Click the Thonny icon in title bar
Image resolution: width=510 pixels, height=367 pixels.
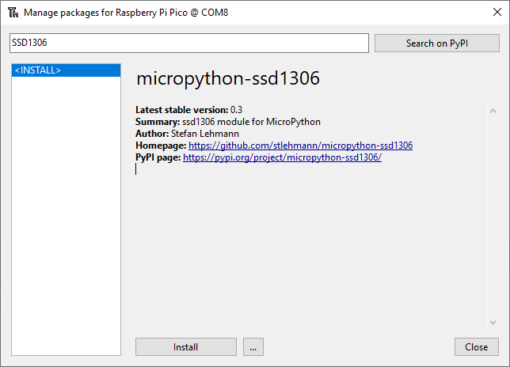[x=13, y=13]
